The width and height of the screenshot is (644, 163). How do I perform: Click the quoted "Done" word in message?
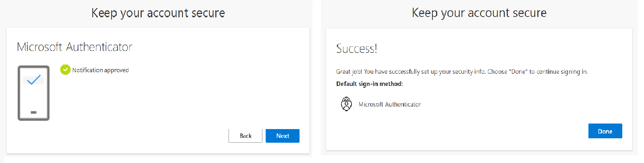518,72
